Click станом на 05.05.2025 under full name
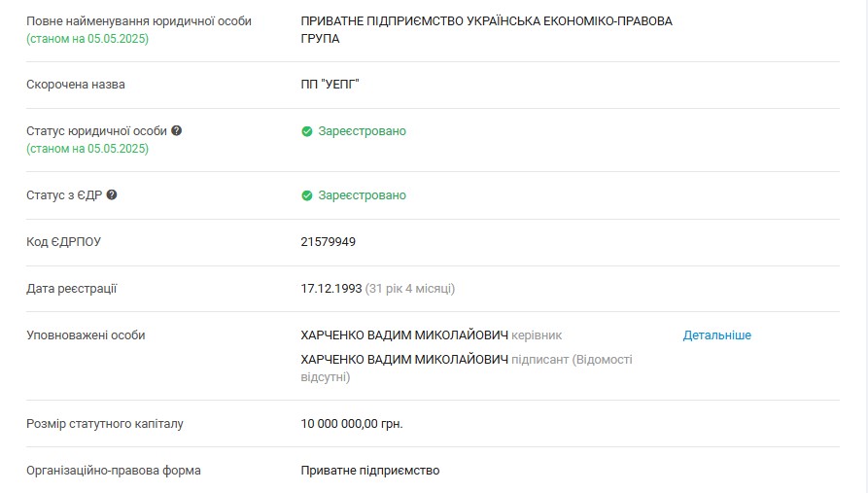 point(87,39)
